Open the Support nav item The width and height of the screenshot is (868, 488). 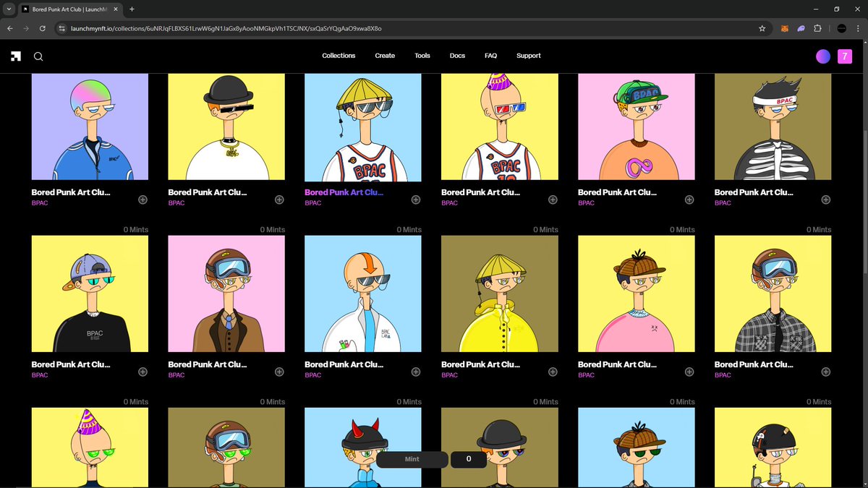pos(529,56)
